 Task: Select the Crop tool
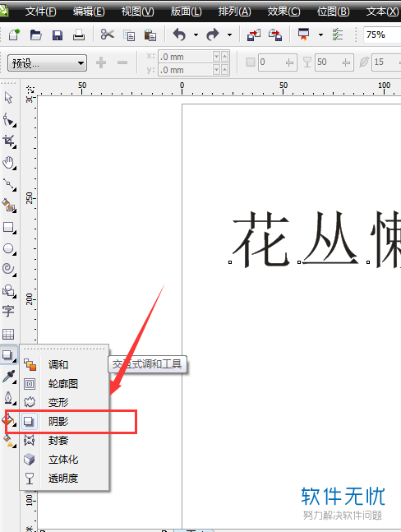[x=8, y=141]
